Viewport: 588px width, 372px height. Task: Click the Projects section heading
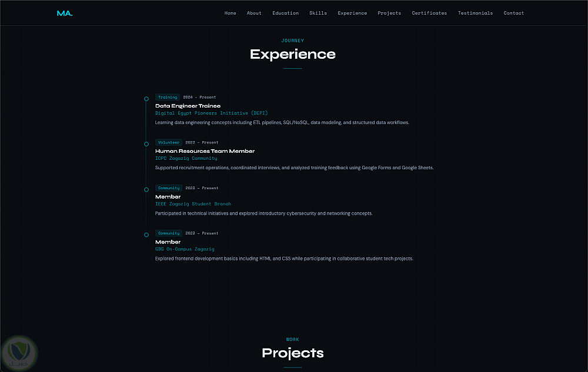point(293,353)
